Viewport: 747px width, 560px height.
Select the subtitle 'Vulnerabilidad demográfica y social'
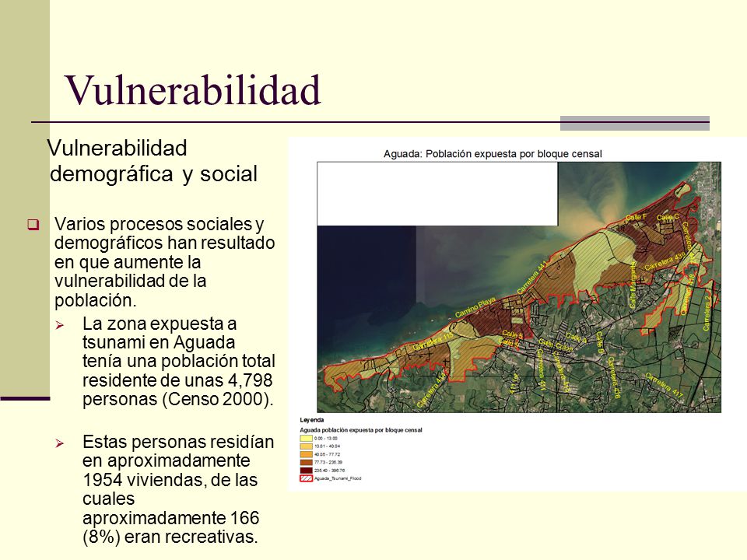point(153,161)
